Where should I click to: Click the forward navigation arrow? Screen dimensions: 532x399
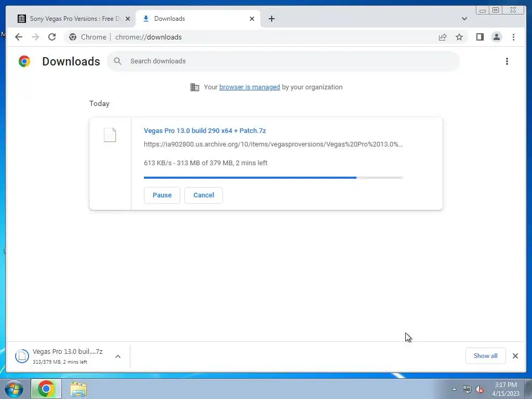(x=35, y=37)
